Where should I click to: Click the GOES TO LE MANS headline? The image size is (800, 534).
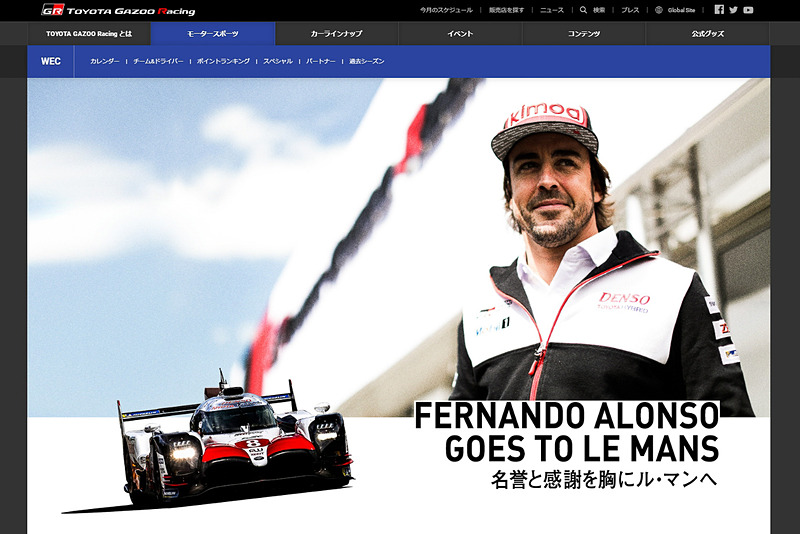582,449
